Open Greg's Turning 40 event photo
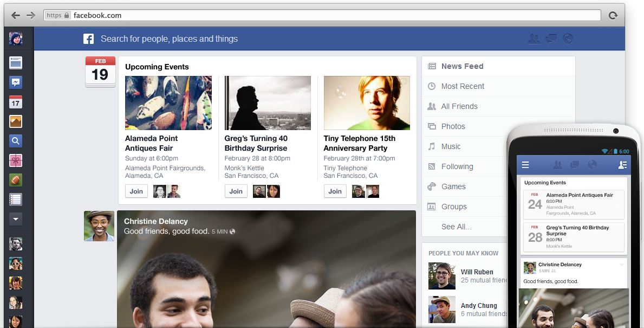The height and width of the screenshot is (328, 644). tap(268, 103)
